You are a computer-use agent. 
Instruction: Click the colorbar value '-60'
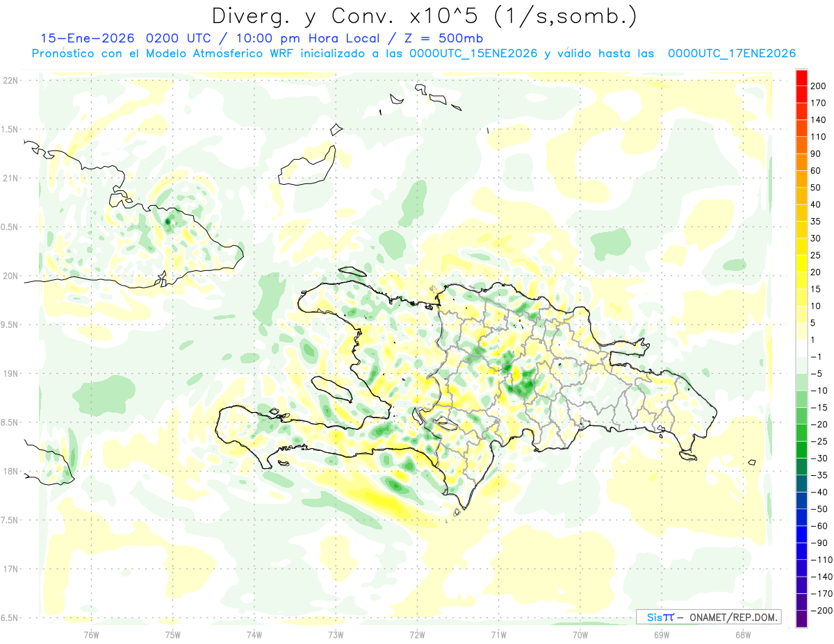click(x=821, y=526)
